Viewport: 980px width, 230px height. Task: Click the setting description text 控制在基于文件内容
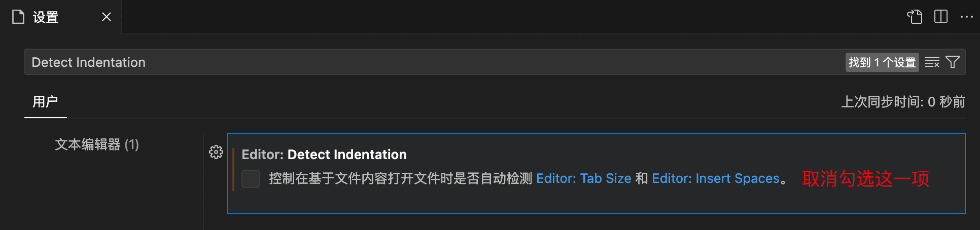401,178
